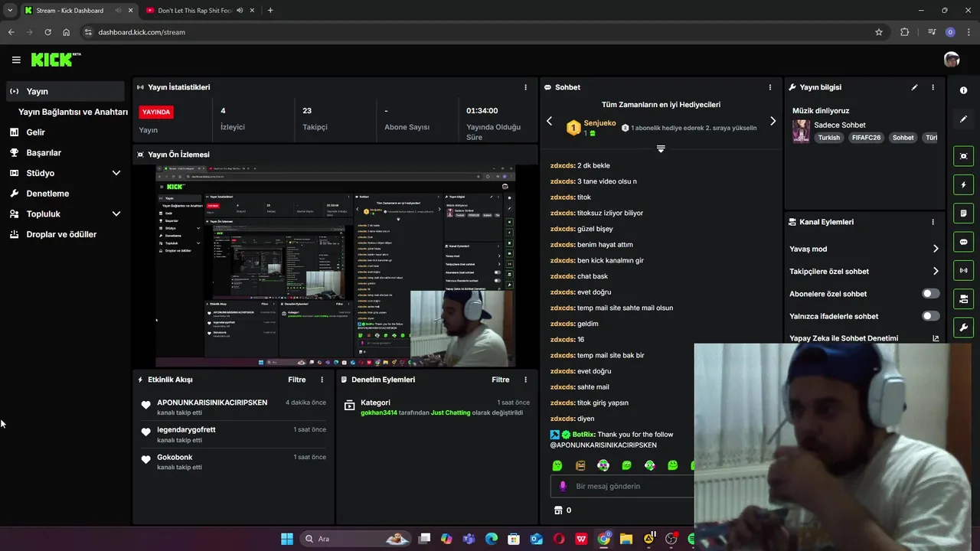Open the shop icon below chat input

tap(558, 510)
